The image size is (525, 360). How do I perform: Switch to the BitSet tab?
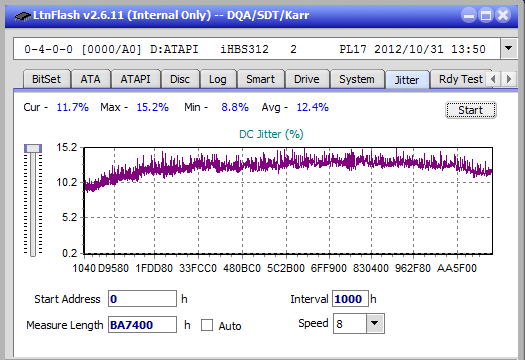47,79
